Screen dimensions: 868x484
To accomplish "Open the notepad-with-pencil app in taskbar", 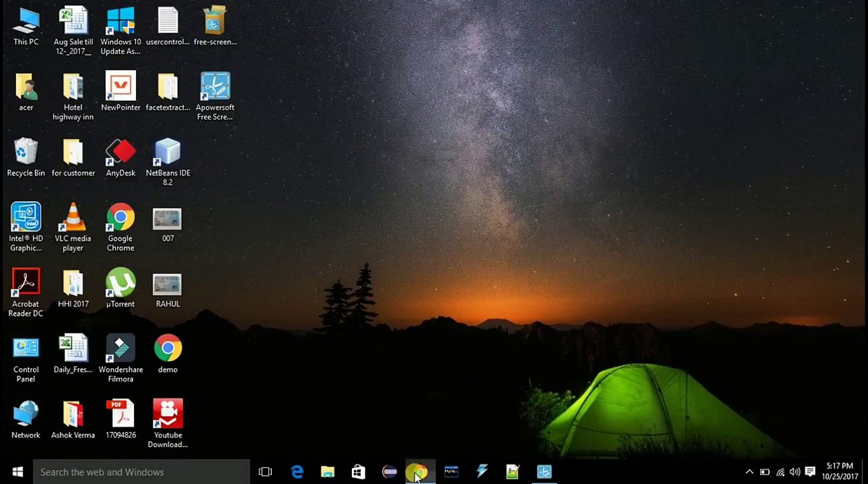I will [513, 472].
